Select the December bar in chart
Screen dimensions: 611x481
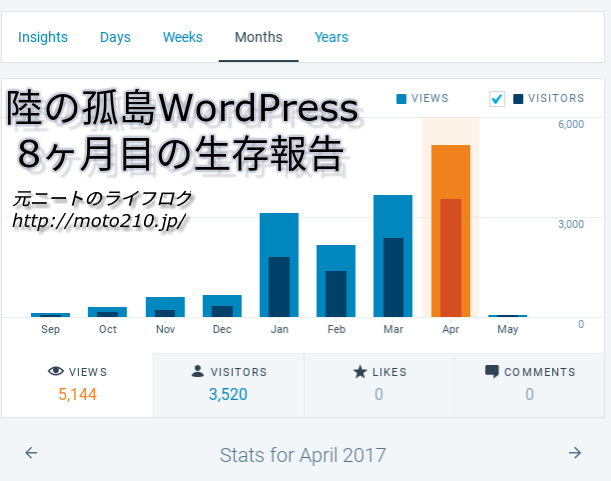(x=222, y=306)
